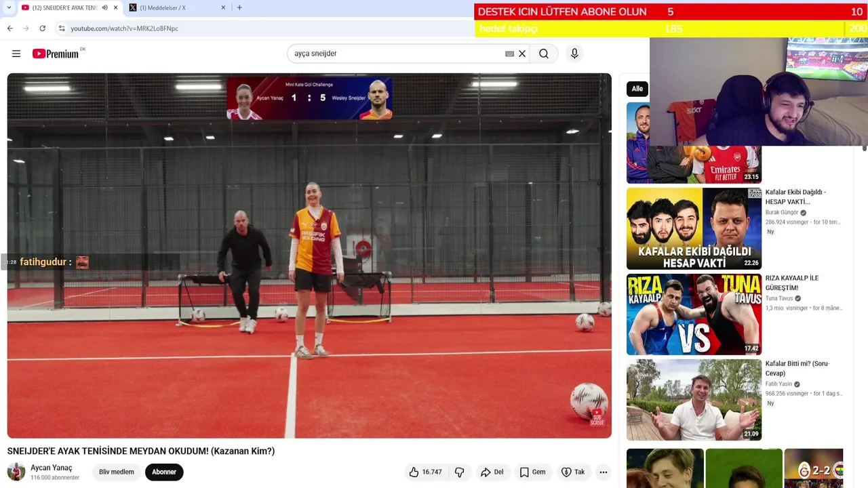Go forward with browser forward arrow

coord(26,28)
